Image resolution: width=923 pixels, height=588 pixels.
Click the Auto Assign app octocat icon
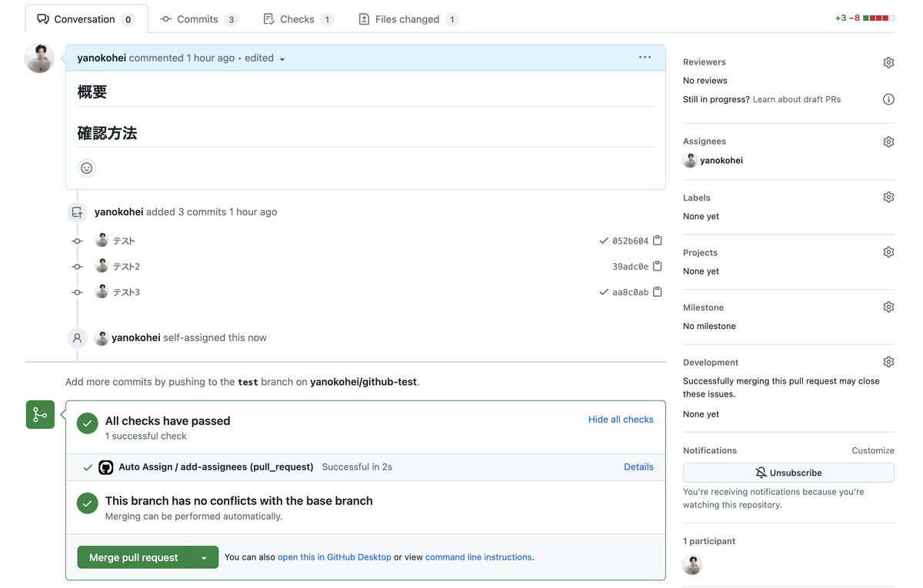click(x=105, y=467)
